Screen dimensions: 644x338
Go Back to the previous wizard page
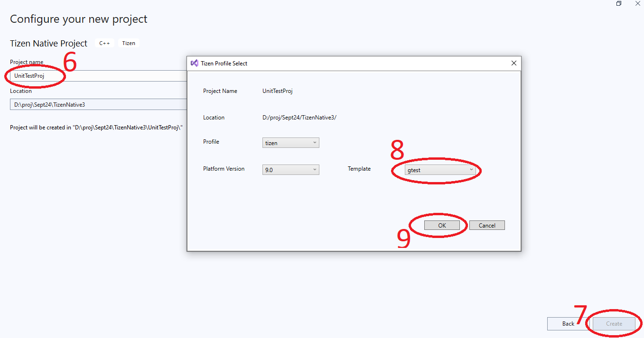click(568, 324)
